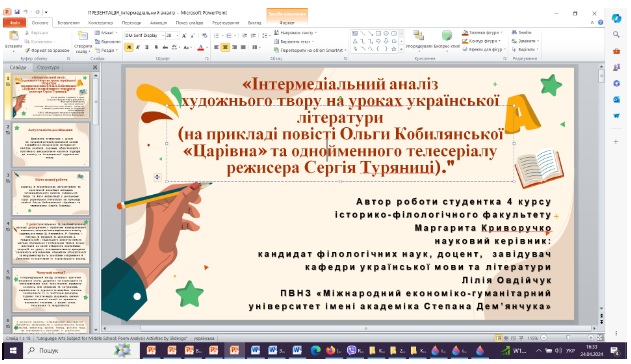The image size is (631, 364).
Task: Click the Clear Formatting icon
Action: [204, 35]
